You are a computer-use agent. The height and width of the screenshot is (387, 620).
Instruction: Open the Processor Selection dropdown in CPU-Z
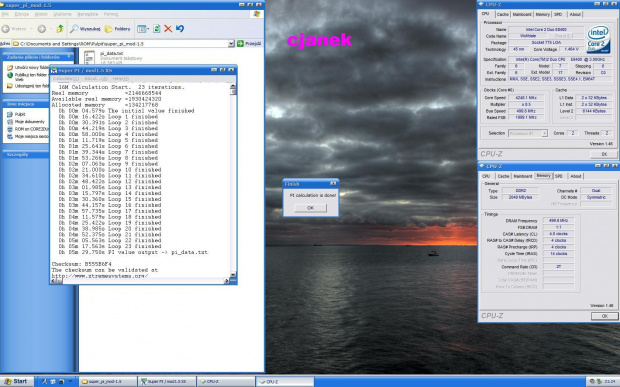point(528,133)
